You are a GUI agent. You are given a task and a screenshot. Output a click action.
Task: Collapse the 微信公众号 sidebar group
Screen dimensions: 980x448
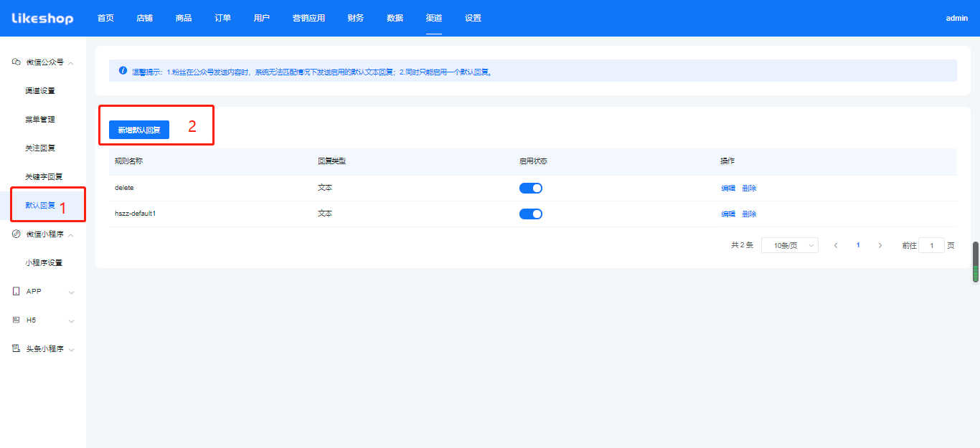click(71, 62)
